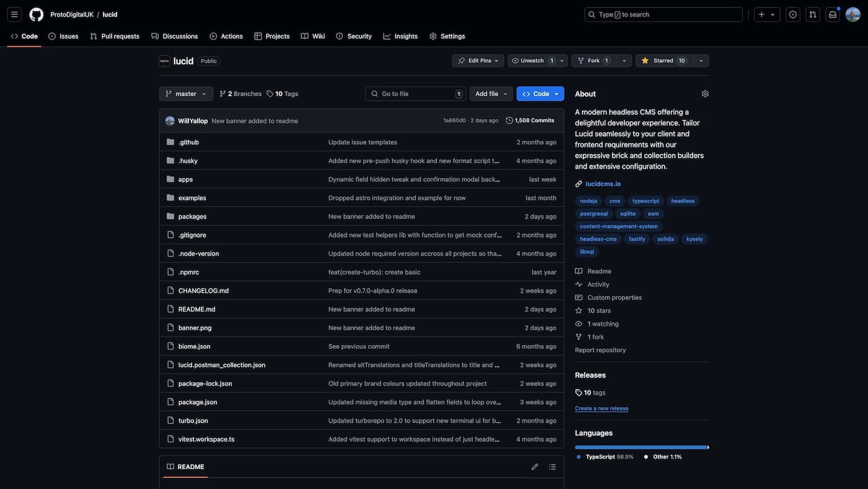Screen dimensions: 868x489
Task: Open the Projects tab
Action: coord(272,36)
